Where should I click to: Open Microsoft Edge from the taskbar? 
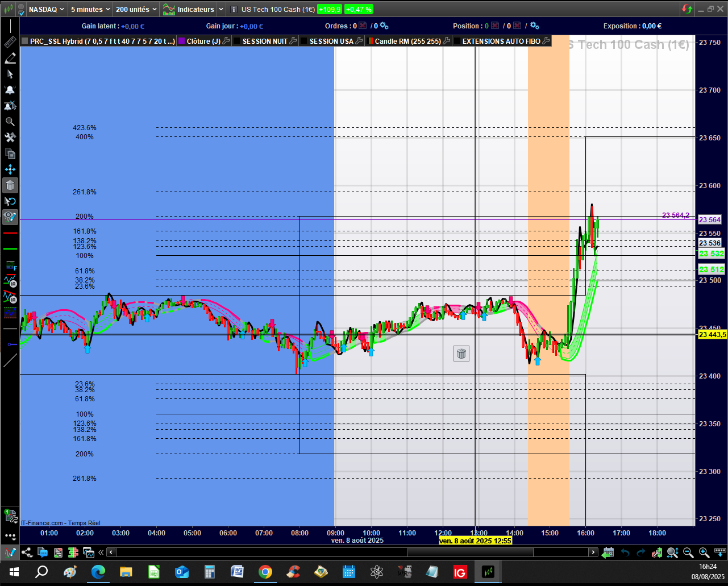[98, 571]
